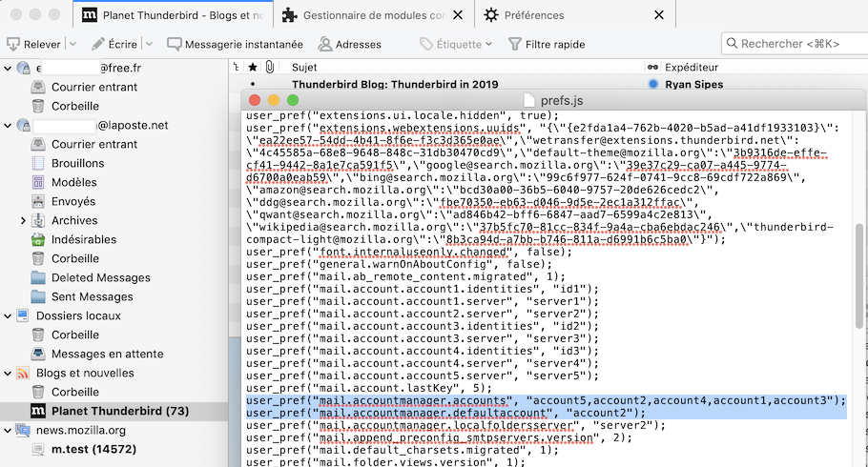Sort by the read-status glasses column

[652, 67]
